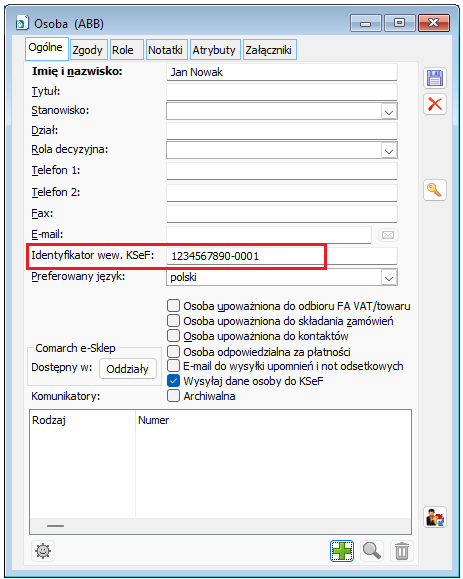This screenshot has width=463, height=579.
Task: Click the Imię i nazwisko field
Action: point(282,72)
